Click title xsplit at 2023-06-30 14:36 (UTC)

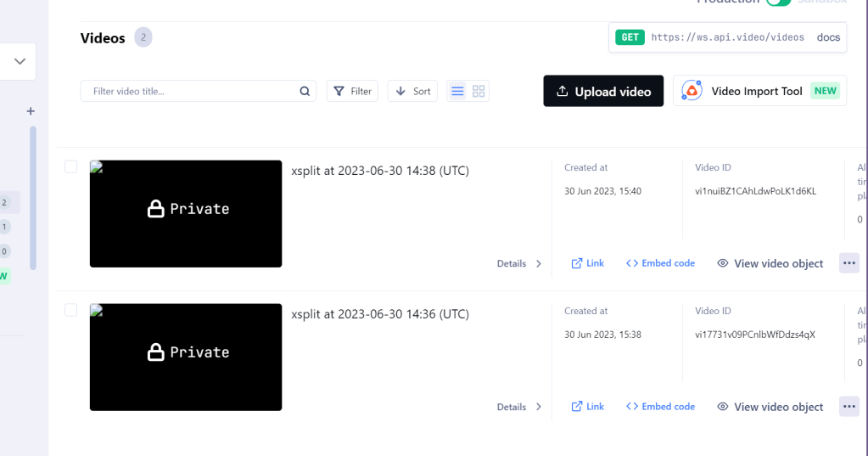point(380,314)
